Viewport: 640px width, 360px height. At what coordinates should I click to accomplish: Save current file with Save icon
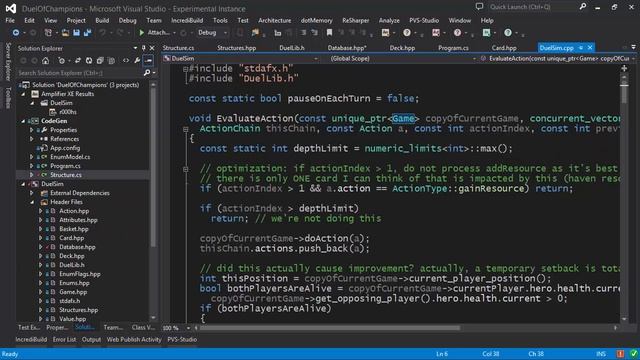pyautogui.click(x=76, y=33)
